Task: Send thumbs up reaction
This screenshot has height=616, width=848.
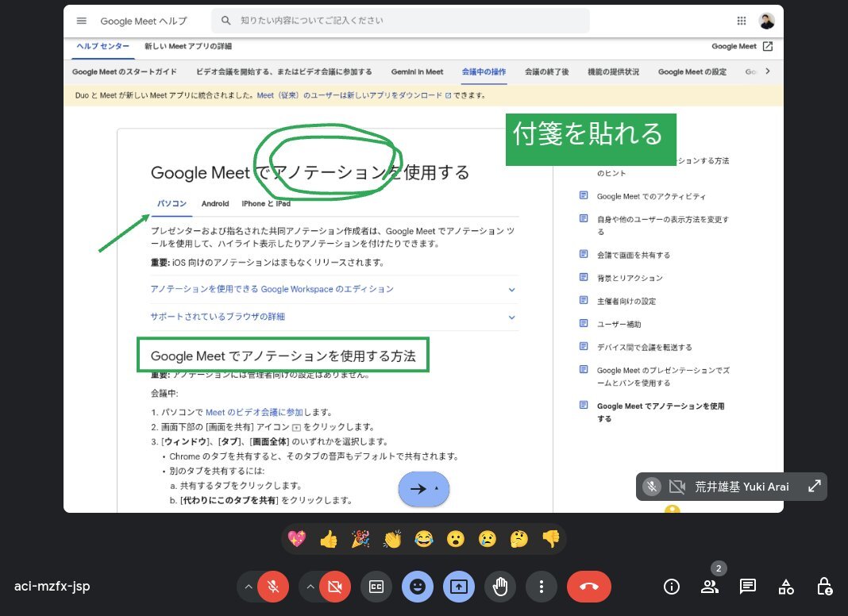Action: (329, 539)
